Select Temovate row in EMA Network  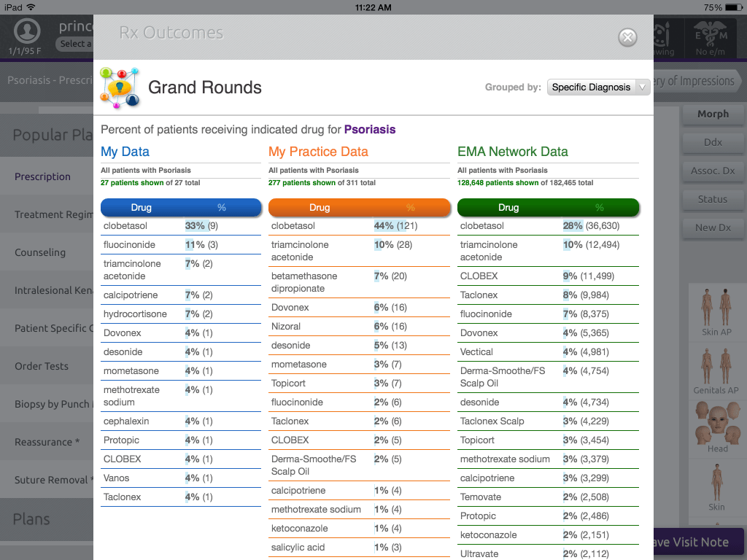[548, 497]
